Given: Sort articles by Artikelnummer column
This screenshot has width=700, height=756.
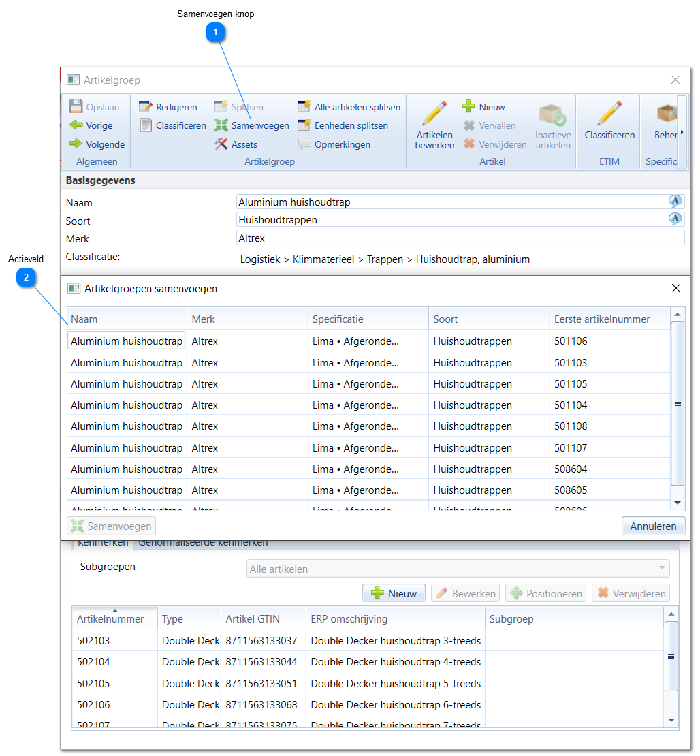Looking at the screenshot, I should point(115,618).
